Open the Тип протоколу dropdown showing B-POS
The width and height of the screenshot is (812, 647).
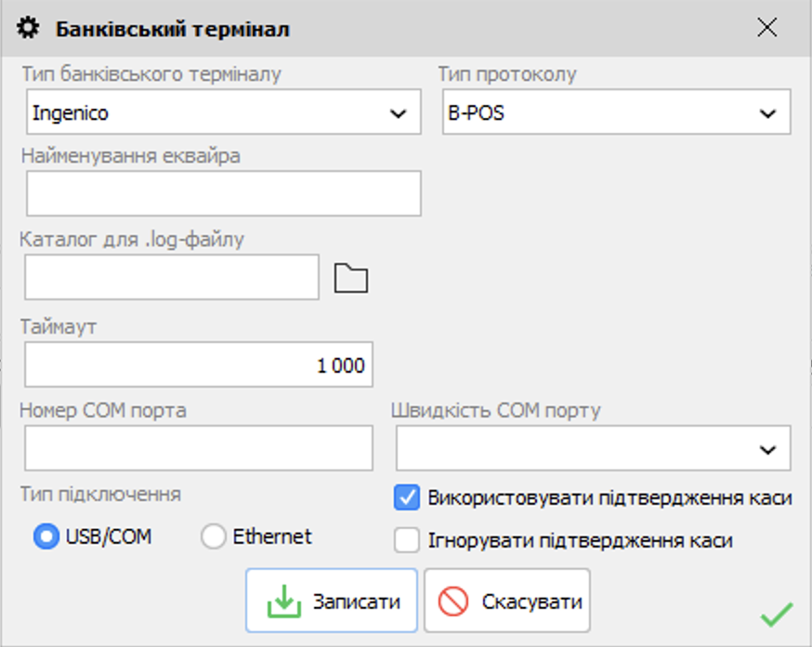pos(767,112)
